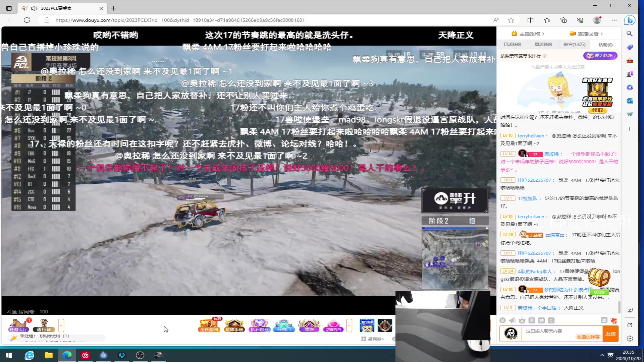Open Edge sidebar tools briefcase icon

630,61
